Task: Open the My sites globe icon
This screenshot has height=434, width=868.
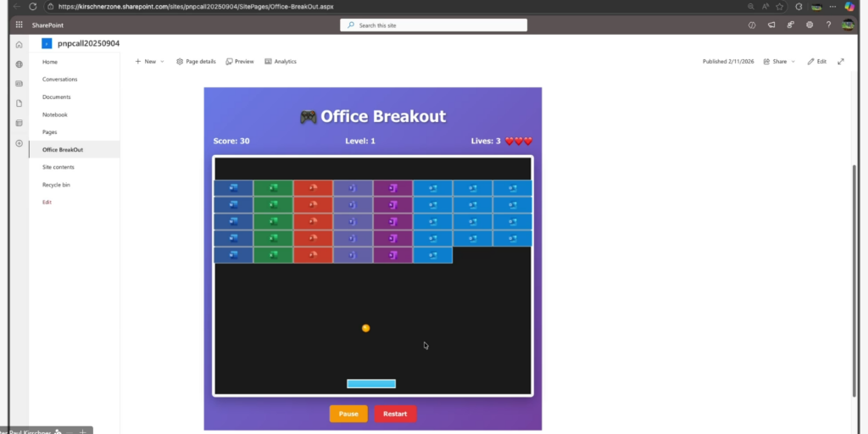Action: (19, 64)
